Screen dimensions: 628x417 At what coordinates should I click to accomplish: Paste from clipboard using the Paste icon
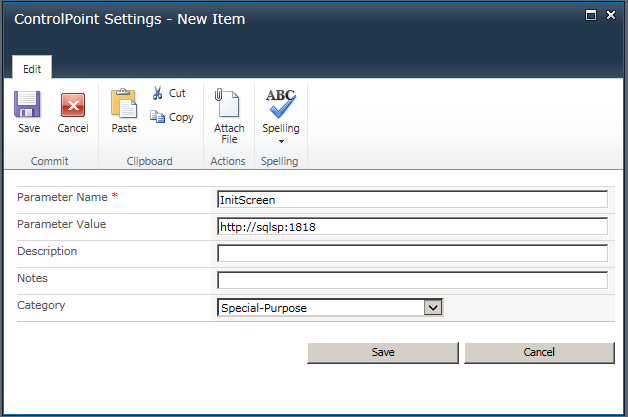(x=124, y=106)
